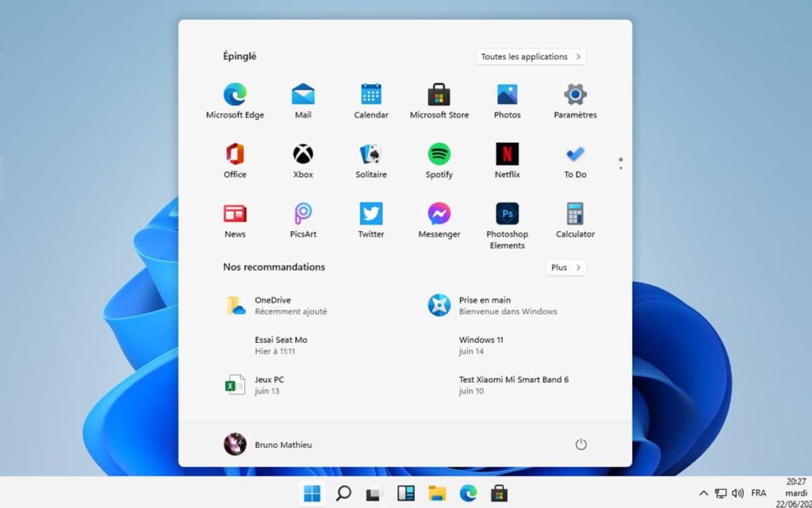This screenshot has height=508, width=812.
Task: Open the Calendar app
Action: (x=371, y=102)
